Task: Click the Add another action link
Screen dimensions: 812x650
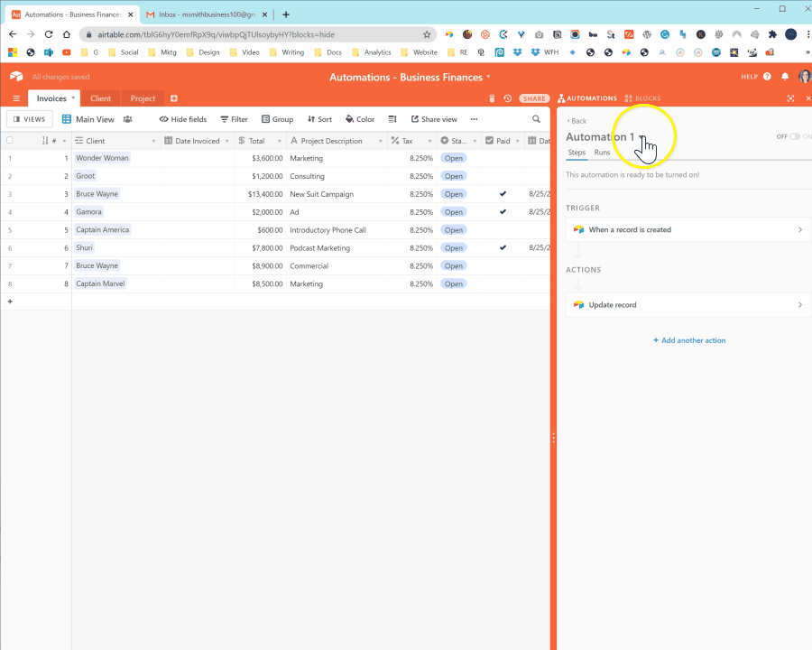Action: pyautogui.click(x=689, y=339)
